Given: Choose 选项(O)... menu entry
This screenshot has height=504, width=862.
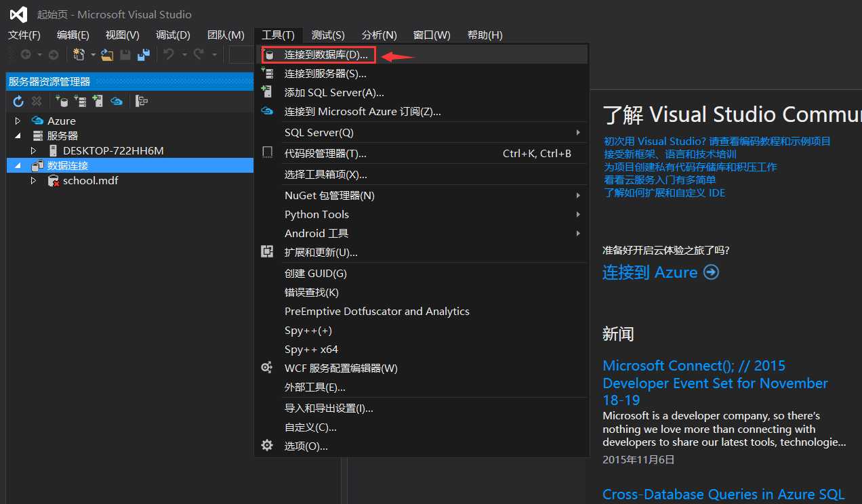Looking at the screenshot, I should pyautogui.click(x=422, y=446).
